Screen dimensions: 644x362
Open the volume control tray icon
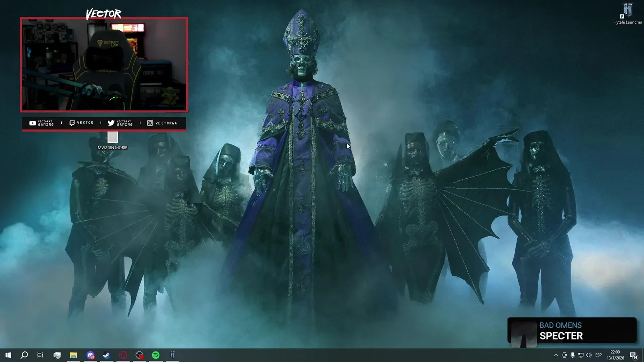pyautogui.click(x=588, y=355)
